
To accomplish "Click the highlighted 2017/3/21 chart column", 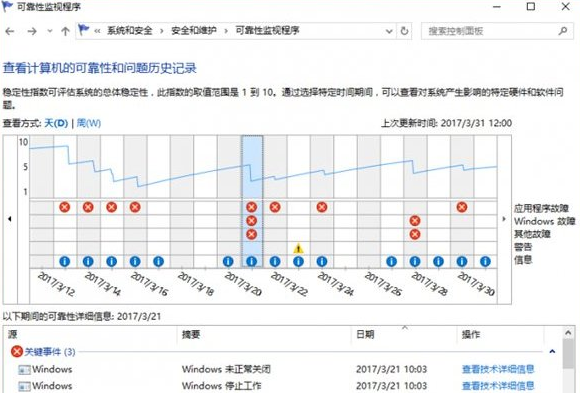I will coord(252,201).
